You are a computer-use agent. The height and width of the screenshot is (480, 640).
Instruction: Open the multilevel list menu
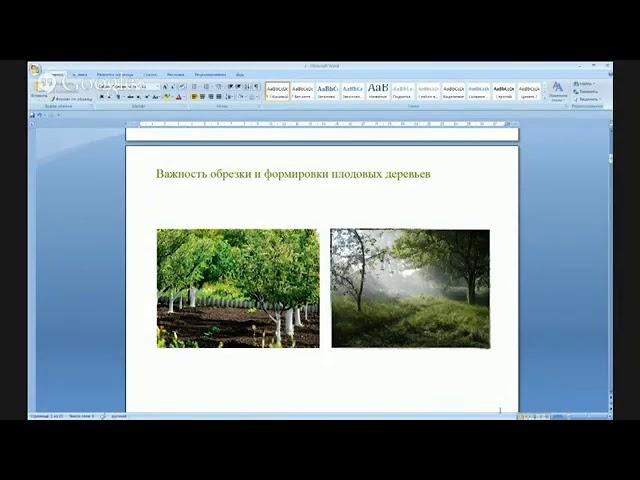(218, 87)
